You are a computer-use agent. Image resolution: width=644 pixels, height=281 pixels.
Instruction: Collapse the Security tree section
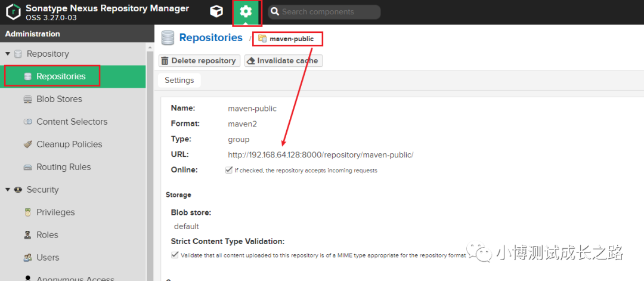click(8, 190)
